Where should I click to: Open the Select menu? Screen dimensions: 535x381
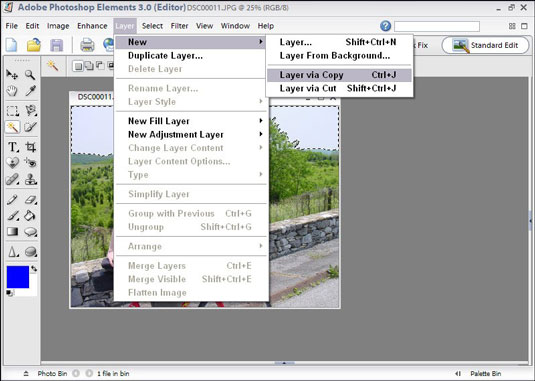[x=152, y=26]
